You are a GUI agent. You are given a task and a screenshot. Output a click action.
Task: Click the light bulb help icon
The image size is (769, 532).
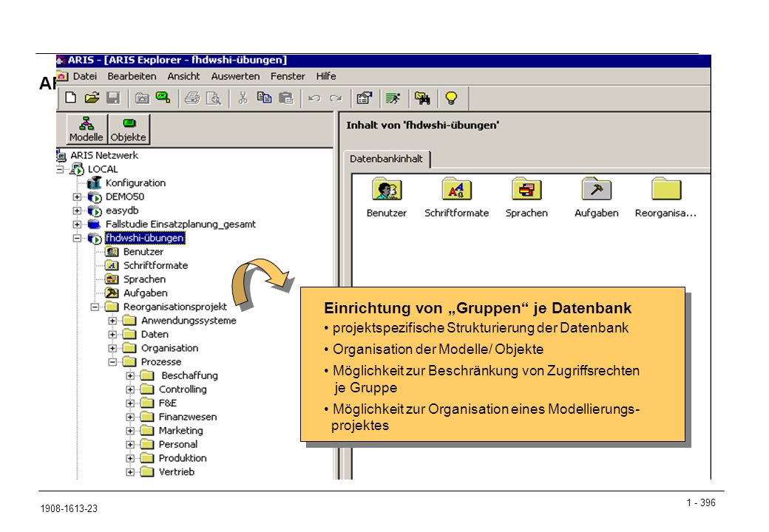click(x=451, y=98)
